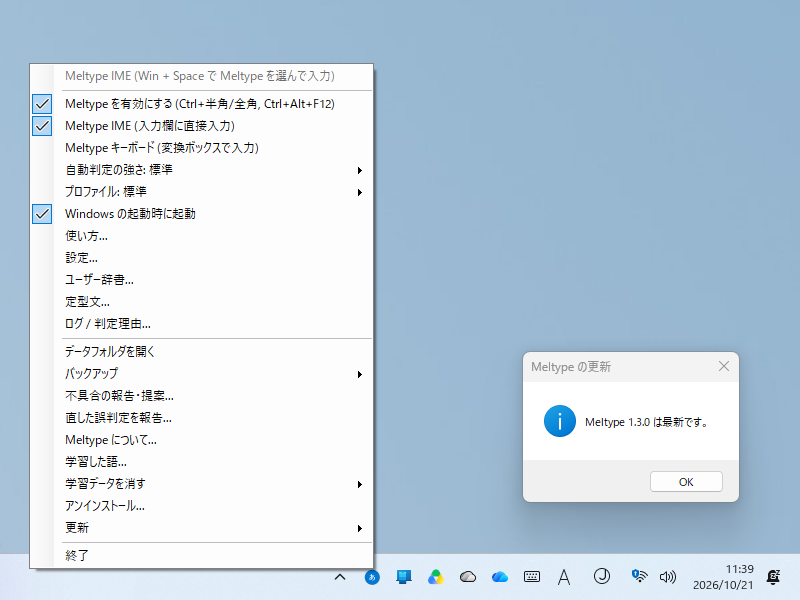800x600 pixels.
Task: Open clock showing 11:39 2026/10/21
Action: 723,577
